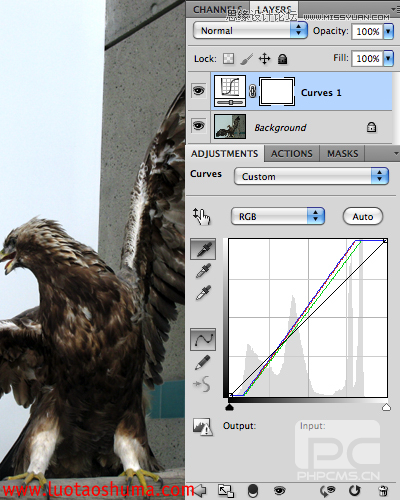Clip adjustment to layer below icon
The height and width of the screenshot is (500, 400).
[253, 490]
